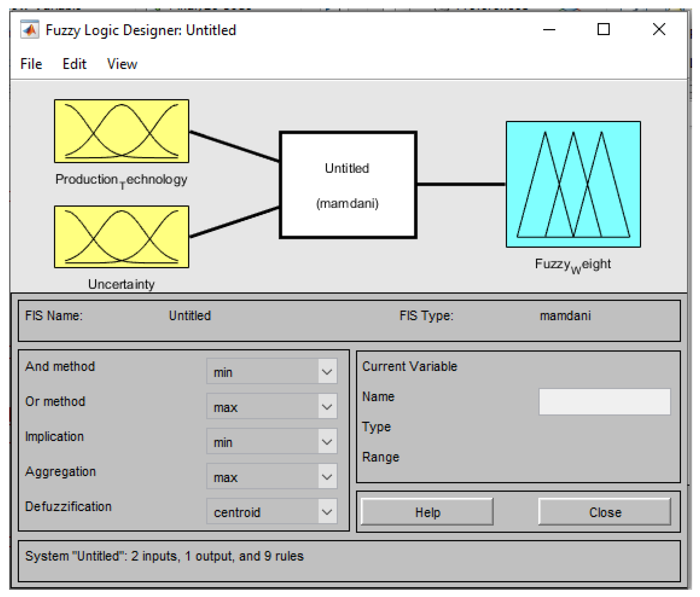Maximize the Fuzzy Logic Designer window
Image resolution: width=700 pixels, height=597 pixels.
point(603,29)
